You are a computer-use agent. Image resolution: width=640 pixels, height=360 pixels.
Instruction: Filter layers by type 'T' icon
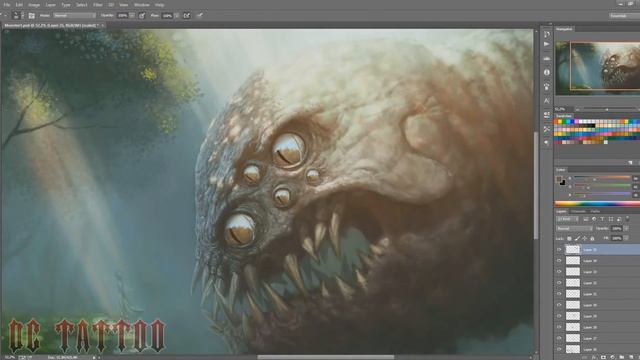[x=602, y=219]
